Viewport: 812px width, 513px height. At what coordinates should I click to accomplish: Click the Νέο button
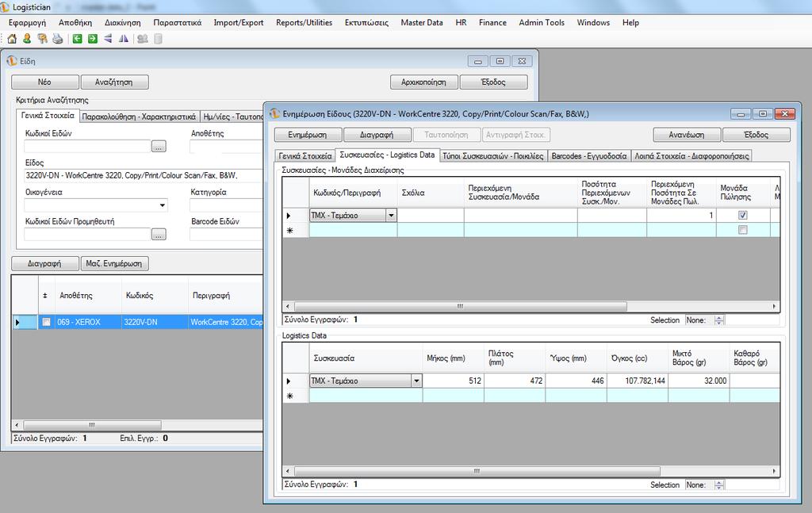(45, 82)
